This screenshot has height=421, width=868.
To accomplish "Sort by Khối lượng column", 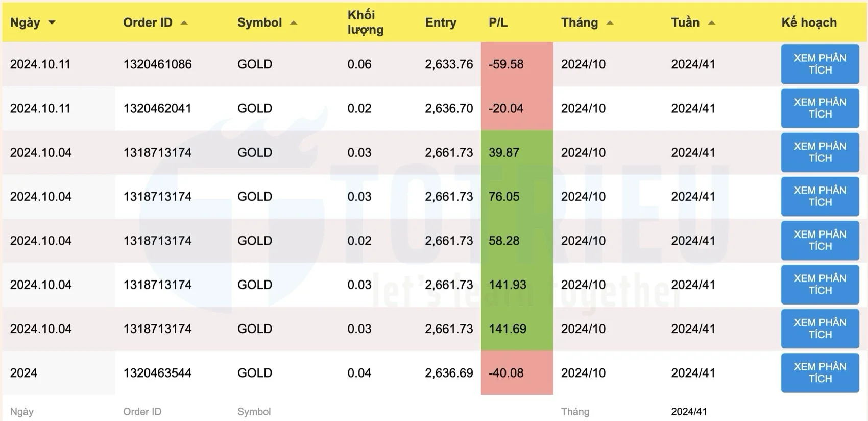I will (364, 22).
